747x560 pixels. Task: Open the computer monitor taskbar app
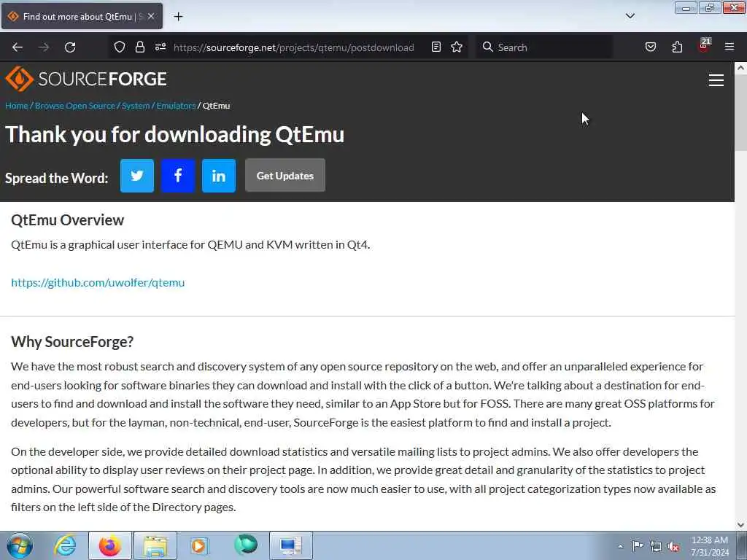pos(290,545)
